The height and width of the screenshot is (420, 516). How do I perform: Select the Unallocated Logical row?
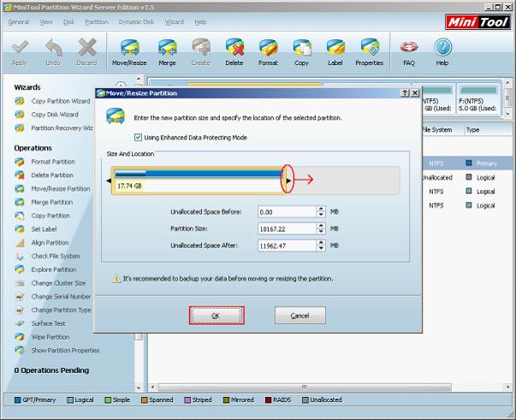[x=469, y=178]
